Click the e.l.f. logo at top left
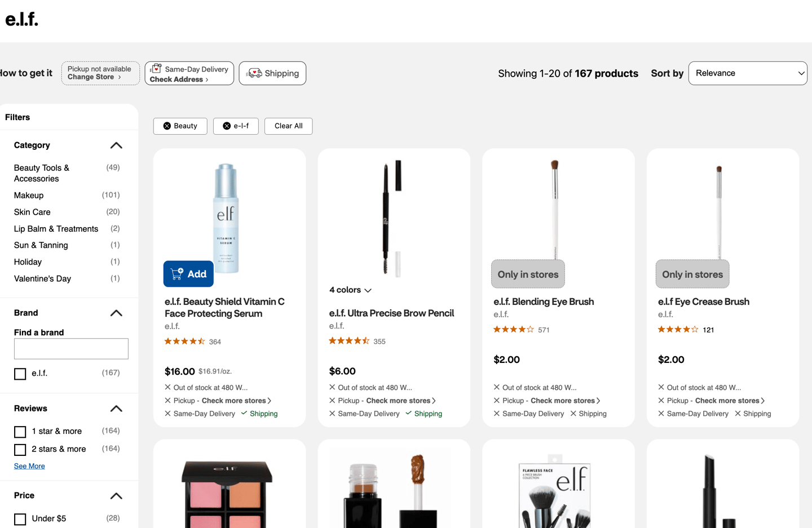 [x=22, y=19]
